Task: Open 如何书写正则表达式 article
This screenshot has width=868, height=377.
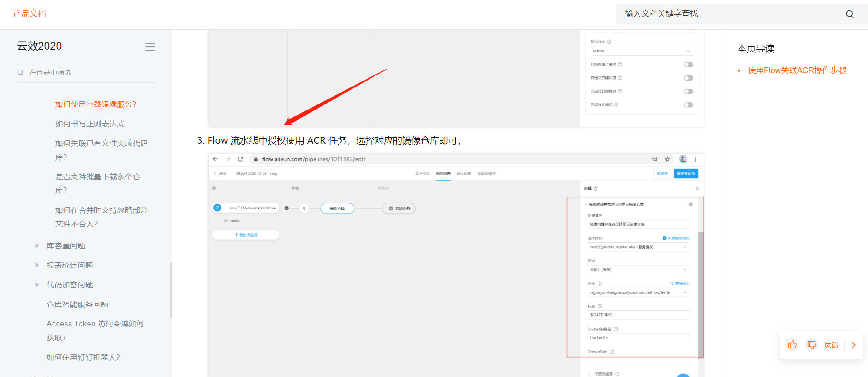Action: [x=90, y=123]
